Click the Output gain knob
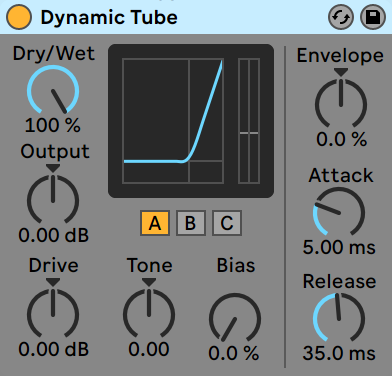Image resolution: width=392 pixels, height=376 pixels. tap(53, 199)
